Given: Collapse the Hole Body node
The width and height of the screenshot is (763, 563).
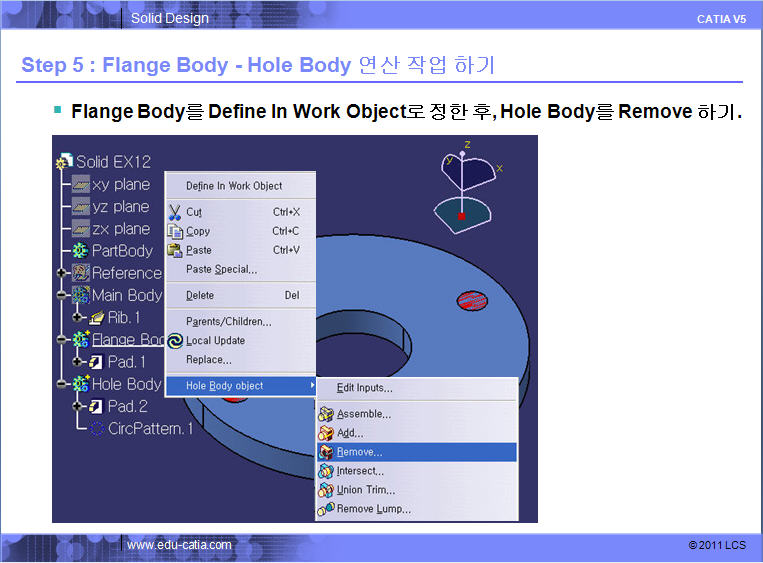Looking at the screenshot, I should pyautogui.click(x=61, y=384).
